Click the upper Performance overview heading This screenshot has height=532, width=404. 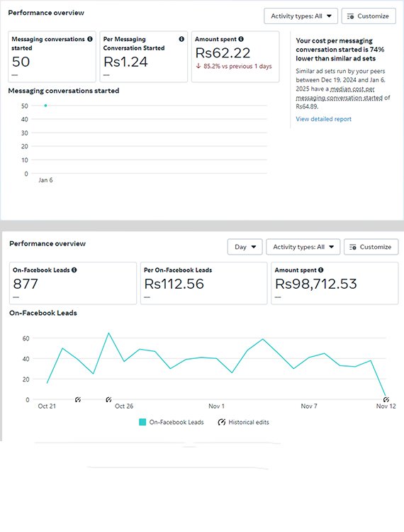[x=46, y=13]
